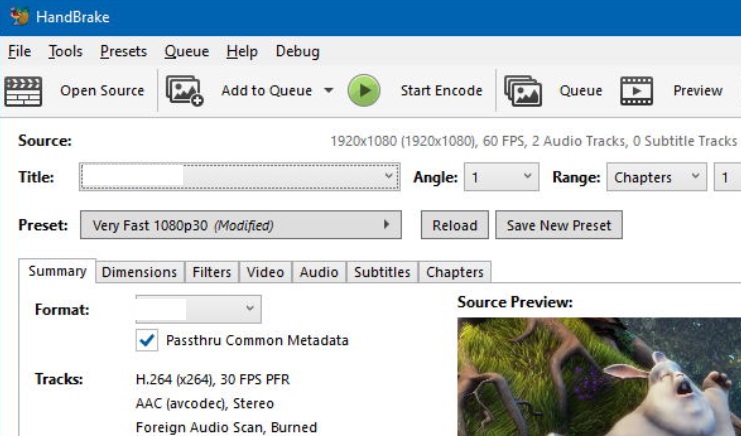741x436 pixels.
Task: Open the Queue window from toolbar label
Action: point(581,91)
